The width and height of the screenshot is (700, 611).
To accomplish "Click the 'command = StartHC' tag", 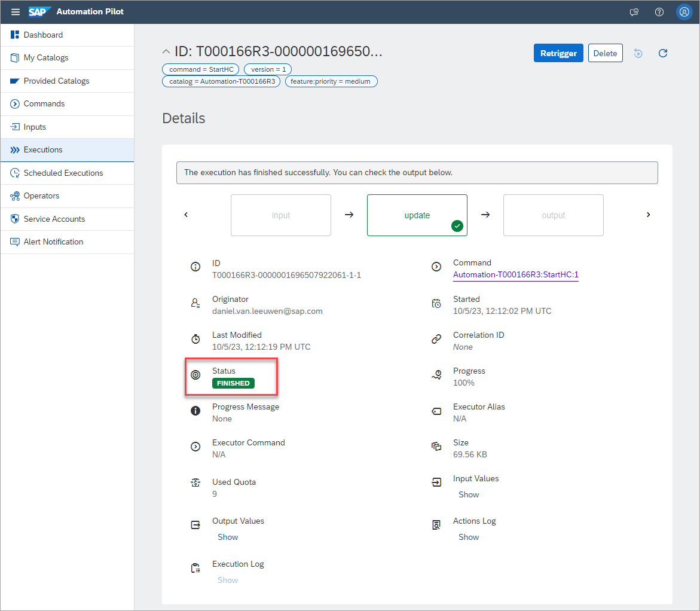I will click(200, 69).
